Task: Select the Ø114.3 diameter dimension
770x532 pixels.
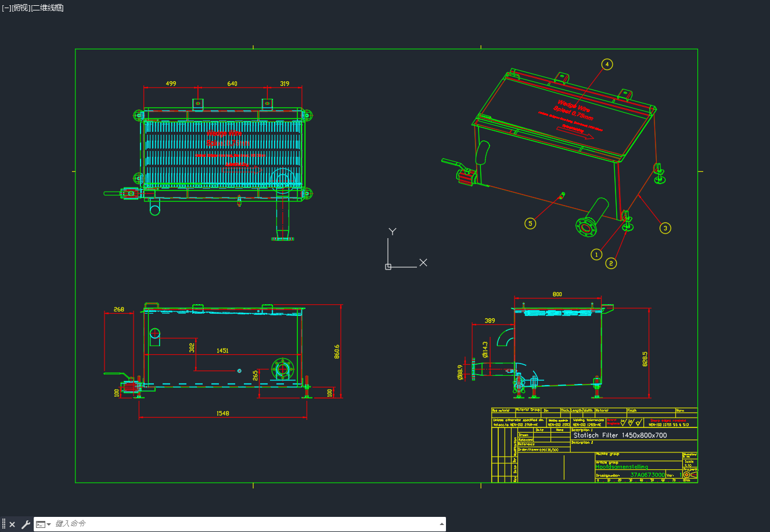Action: pos(485,351)
